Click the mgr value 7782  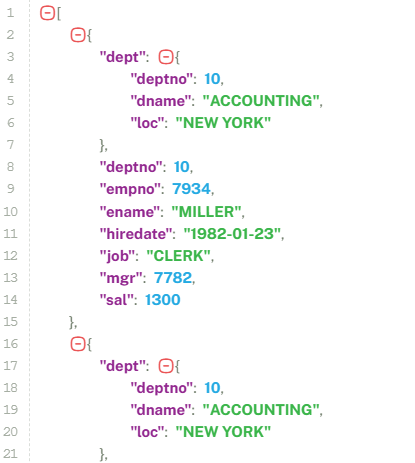tap(173, 278)
